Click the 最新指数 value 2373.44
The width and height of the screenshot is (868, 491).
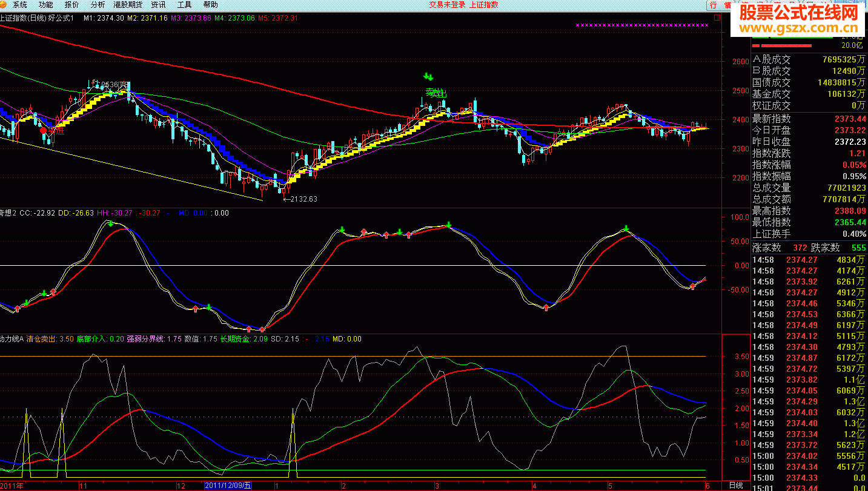pos(850,119)
